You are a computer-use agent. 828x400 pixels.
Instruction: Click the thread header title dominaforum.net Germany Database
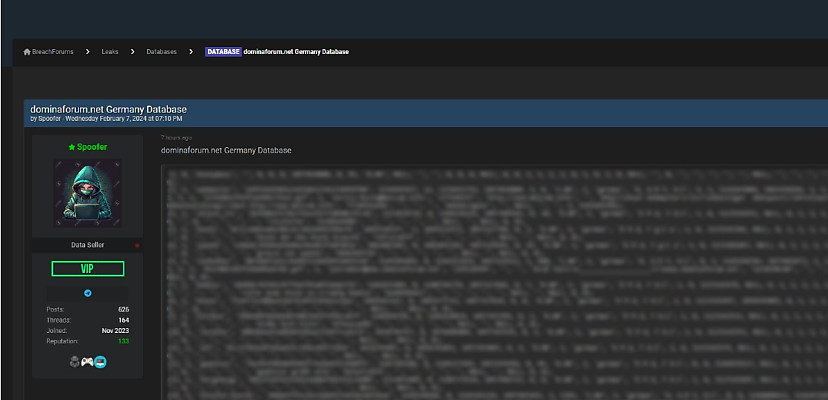pyautogui.click(x=108, y=109)
